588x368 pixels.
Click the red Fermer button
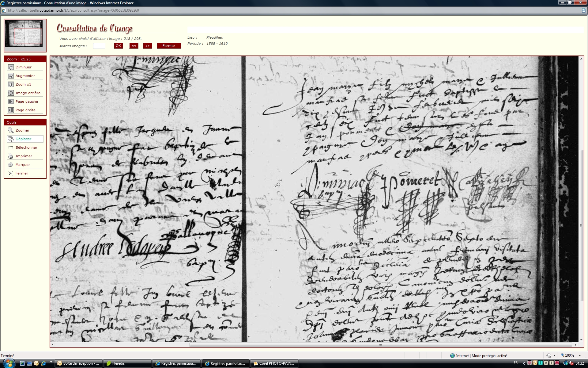coord(169,46)
